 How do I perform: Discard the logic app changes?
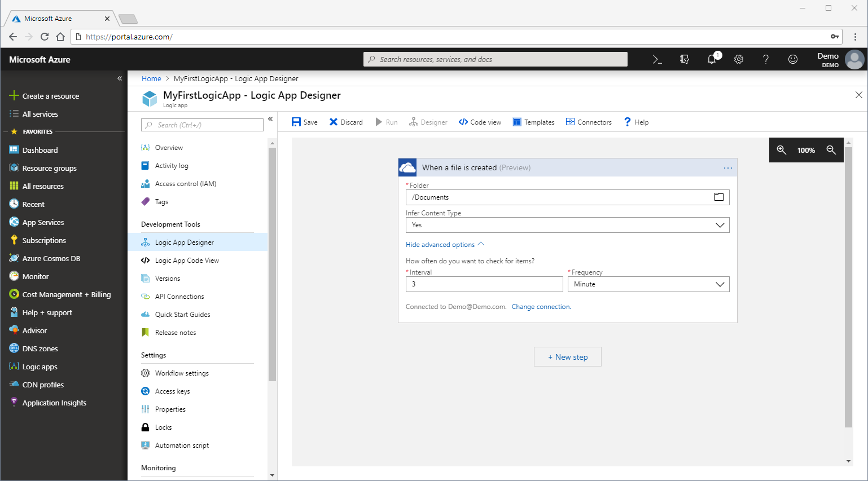point(346,122)
